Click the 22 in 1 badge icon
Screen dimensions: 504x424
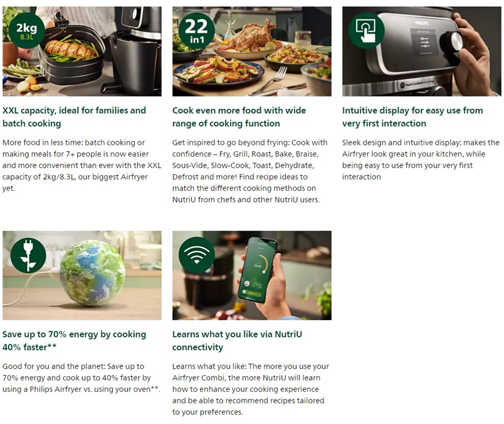197,31
